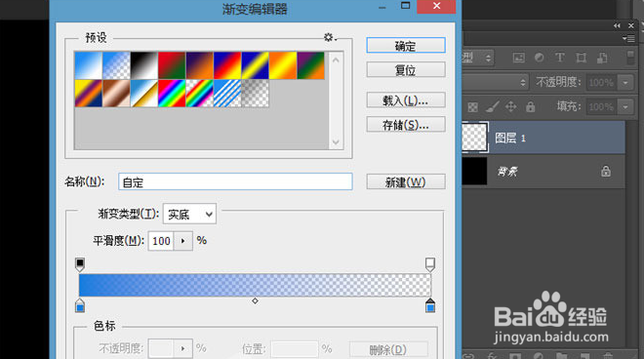The height and width of the screenshot is (359, 644).
Task: Filter layers by pixel image icon
Action: click(x=519, y=58)
